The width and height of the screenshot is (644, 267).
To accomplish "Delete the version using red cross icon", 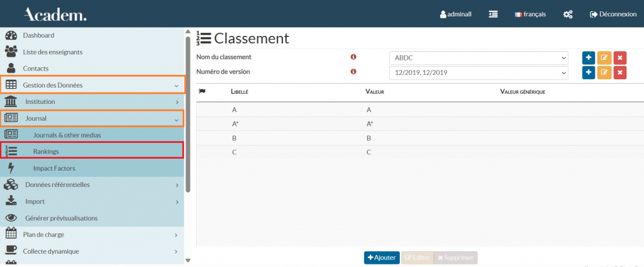I will pos(619,72).
